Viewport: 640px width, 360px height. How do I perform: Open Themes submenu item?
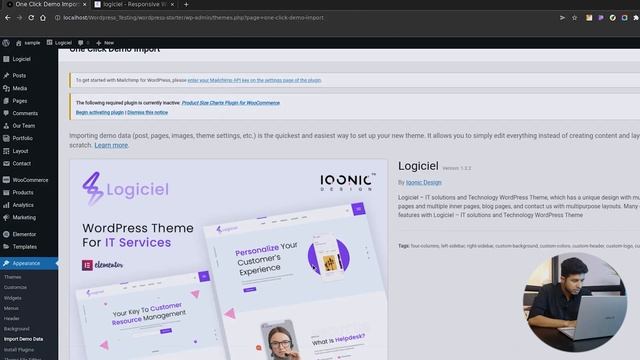pos(12,277)
